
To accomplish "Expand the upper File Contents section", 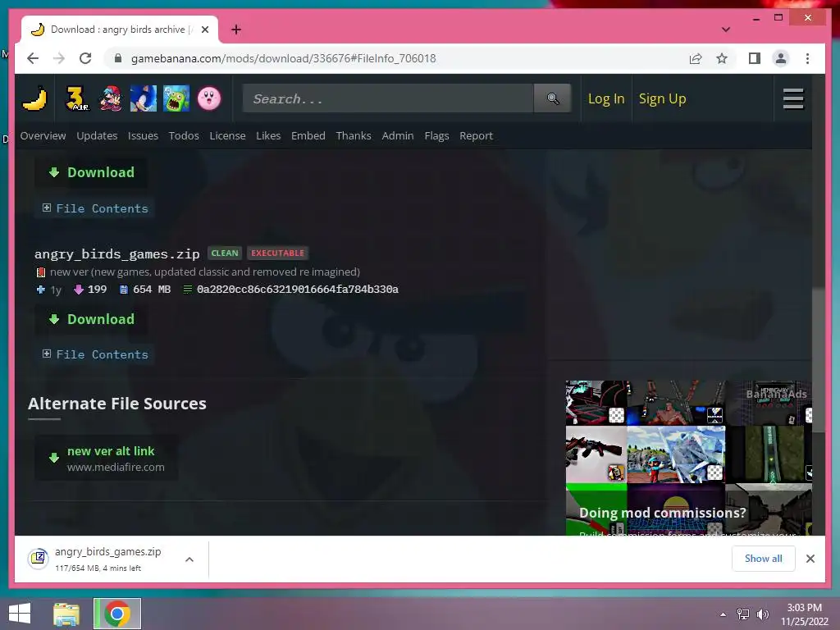I will click(x=95, y=208).
